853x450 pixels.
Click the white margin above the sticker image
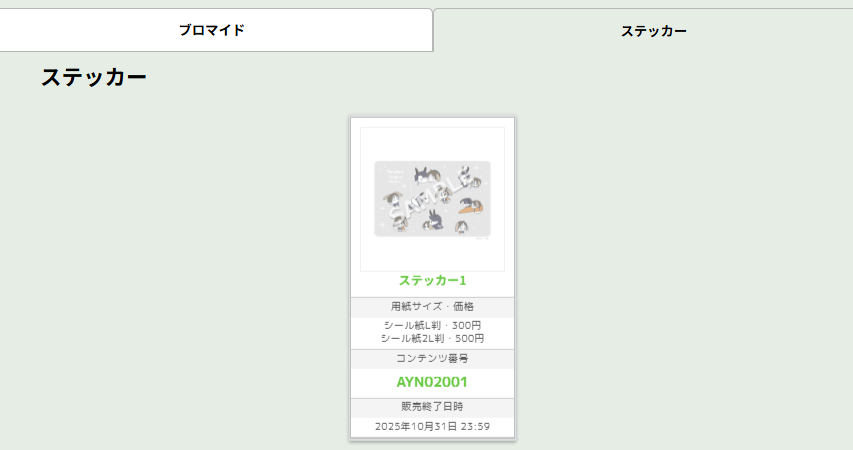pyautogui.click(x=432, y=144)
